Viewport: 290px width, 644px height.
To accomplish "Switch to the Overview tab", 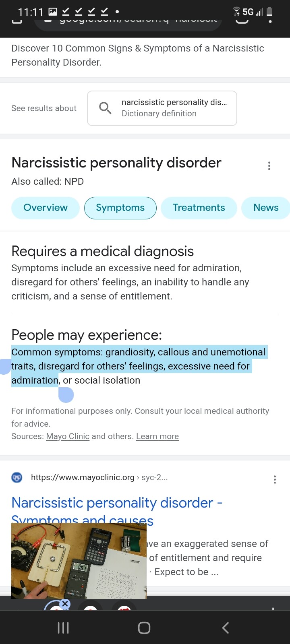I will 46,208.
